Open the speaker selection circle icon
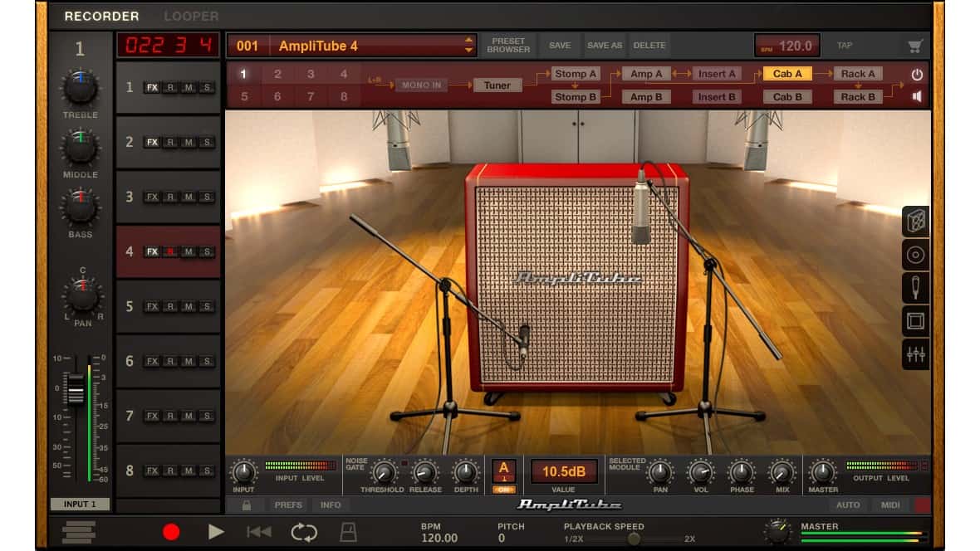980x551 pixels. pyautogui.click(x=916, y=255)
